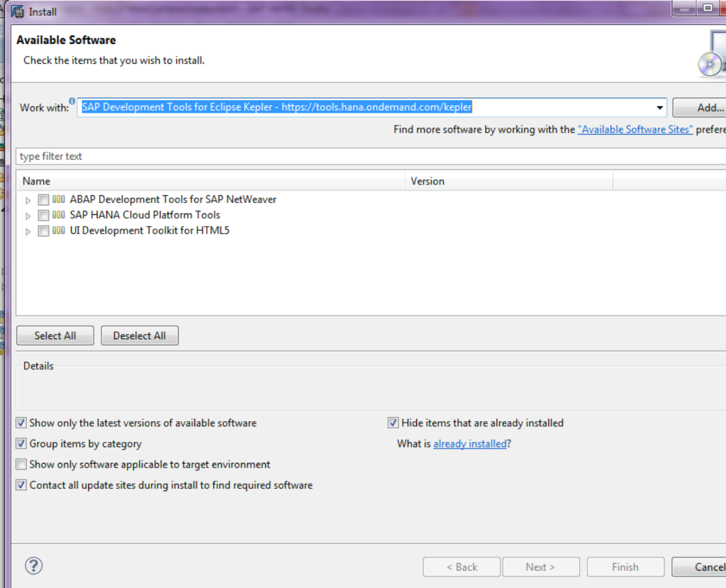
Task: Check ABAP Development Tools for SAP NetWeaver
Action: [43, 200]
